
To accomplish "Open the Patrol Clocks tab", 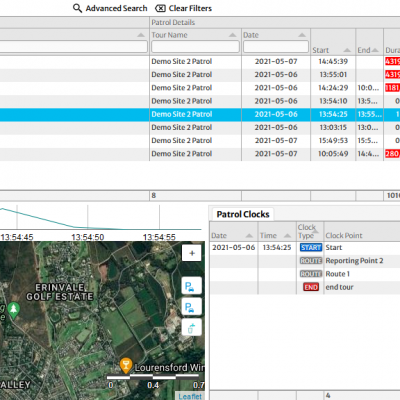I will tap(243, 214).
